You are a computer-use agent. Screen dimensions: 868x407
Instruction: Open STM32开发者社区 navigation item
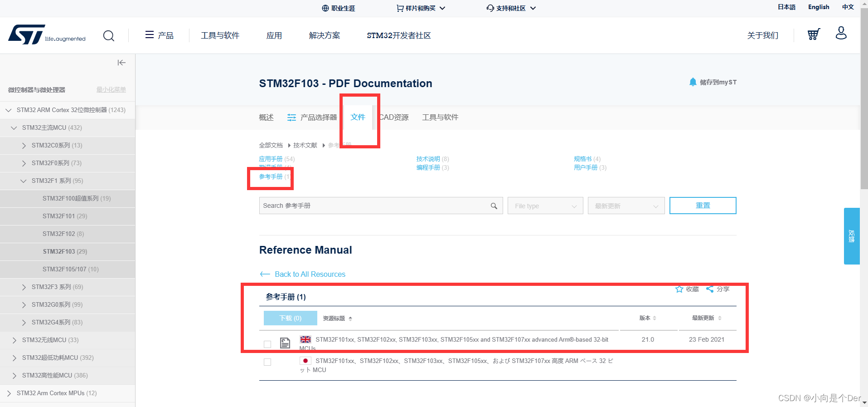(x=399, y=35)
